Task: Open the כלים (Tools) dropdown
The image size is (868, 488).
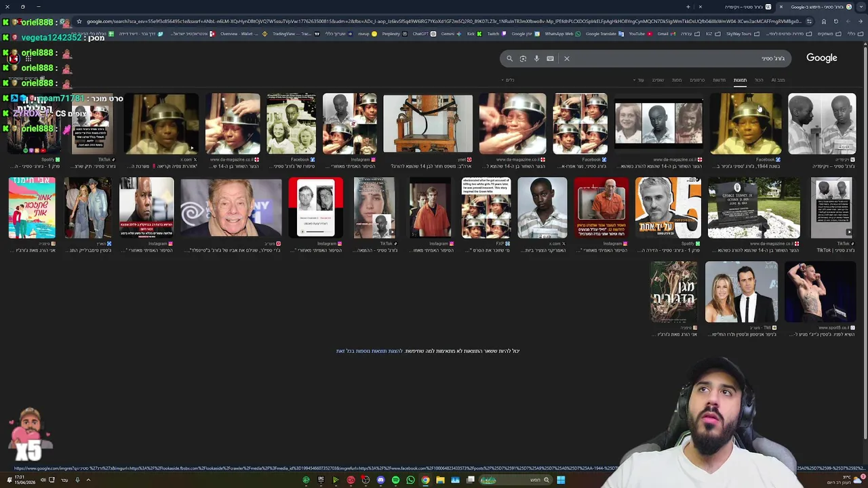Action: [x=509, y=80]
